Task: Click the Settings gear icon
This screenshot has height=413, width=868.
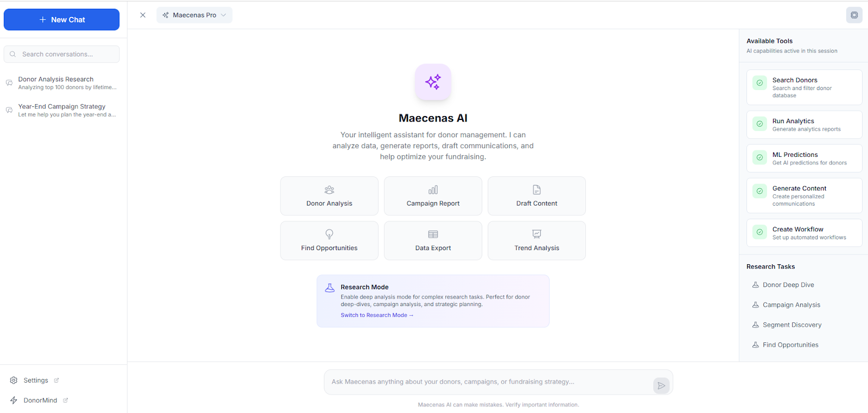Action: pyautogui.click(x=14, y=380)
